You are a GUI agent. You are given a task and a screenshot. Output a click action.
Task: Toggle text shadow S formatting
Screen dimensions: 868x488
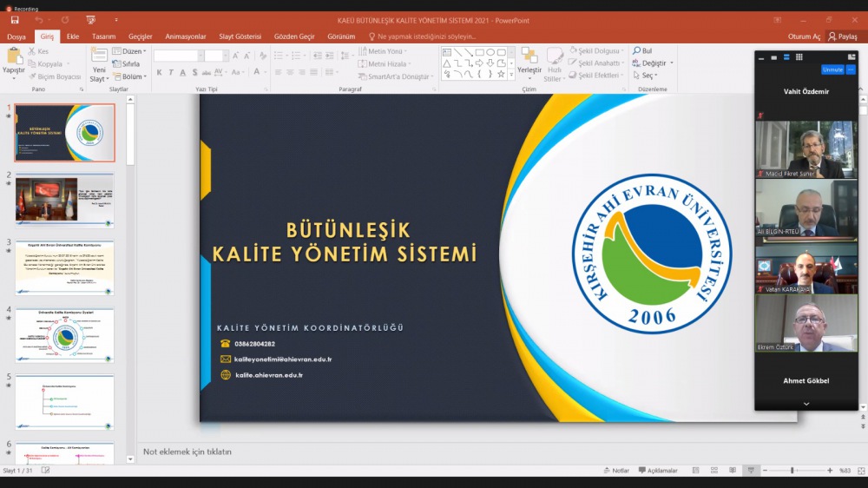point(194,73)
